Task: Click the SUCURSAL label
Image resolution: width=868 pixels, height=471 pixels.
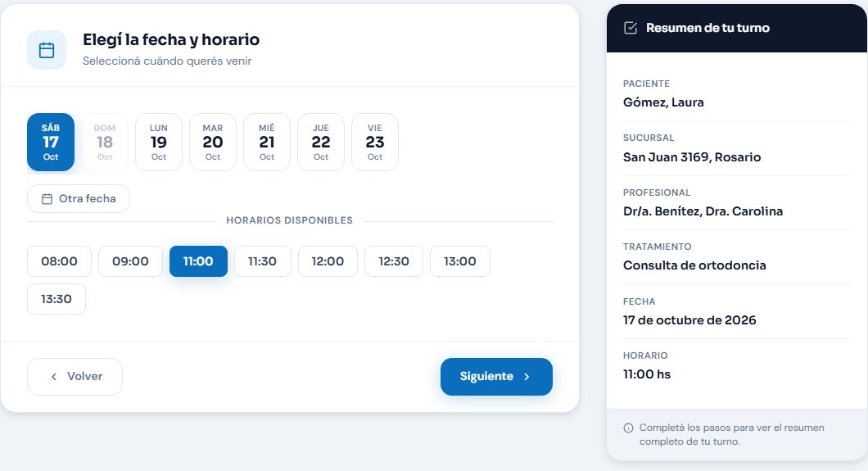Action: [649, 138]
